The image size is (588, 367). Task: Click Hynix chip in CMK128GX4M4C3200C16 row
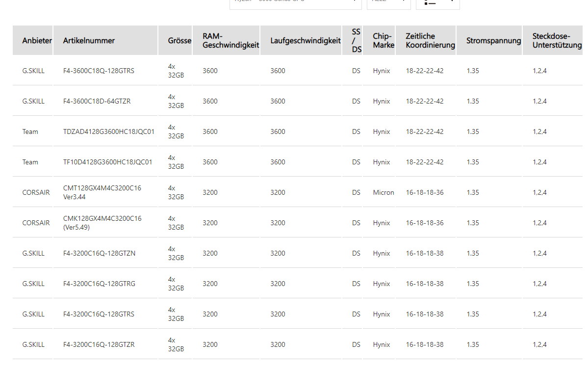tap(382, 223)
